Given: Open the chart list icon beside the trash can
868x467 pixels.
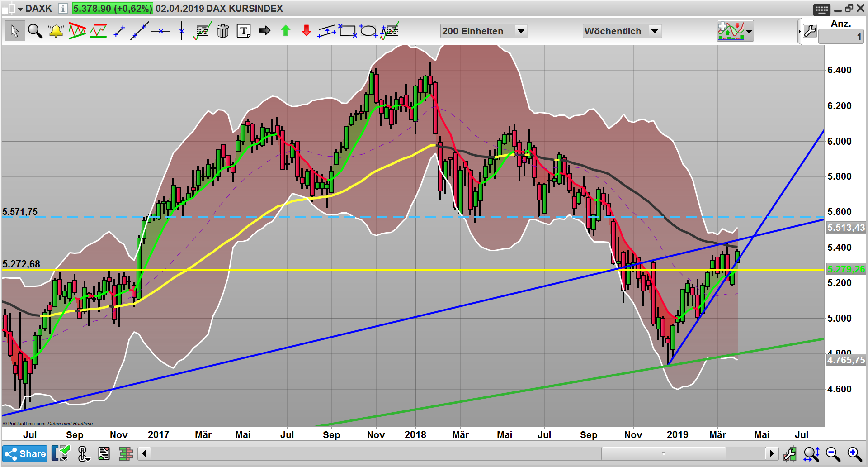Looking at the screenshot, I should coord(202,31).
